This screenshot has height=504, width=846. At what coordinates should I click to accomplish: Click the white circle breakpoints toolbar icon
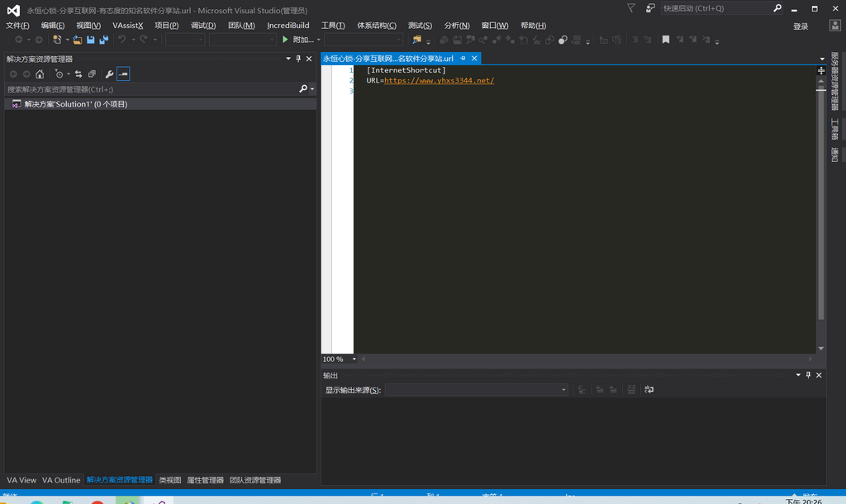pyautogui.click(x=563, y=40)
